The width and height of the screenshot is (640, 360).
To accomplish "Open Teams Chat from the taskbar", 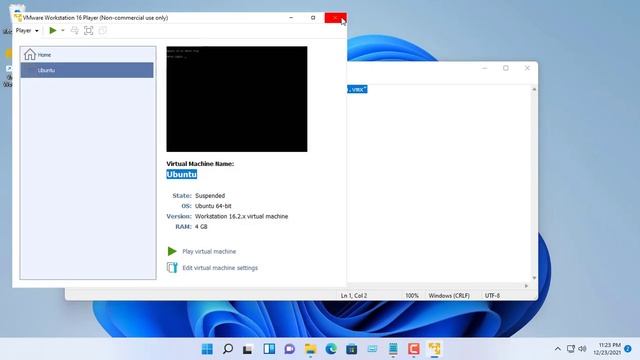I will 290,349.
